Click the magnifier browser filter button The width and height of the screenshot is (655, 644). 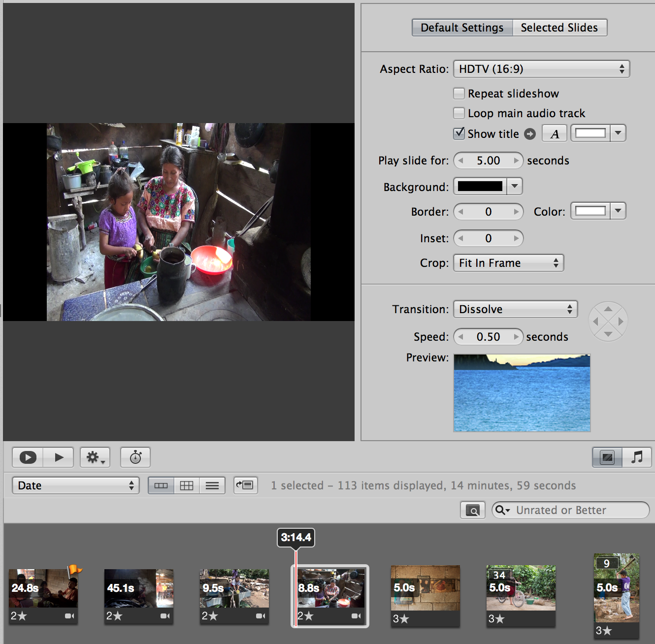coord(472,510)
